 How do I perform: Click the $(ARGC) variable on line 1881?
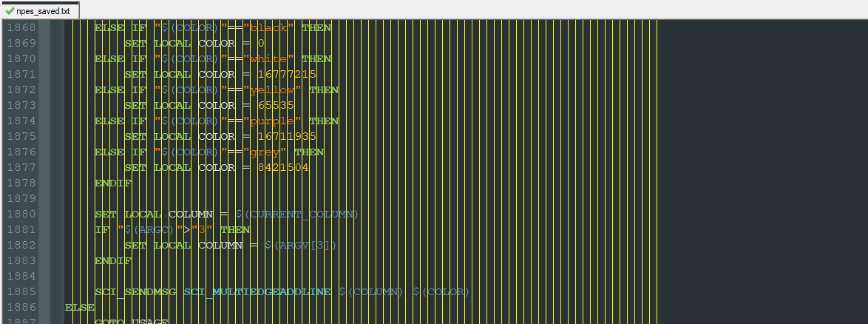point(150,229)
